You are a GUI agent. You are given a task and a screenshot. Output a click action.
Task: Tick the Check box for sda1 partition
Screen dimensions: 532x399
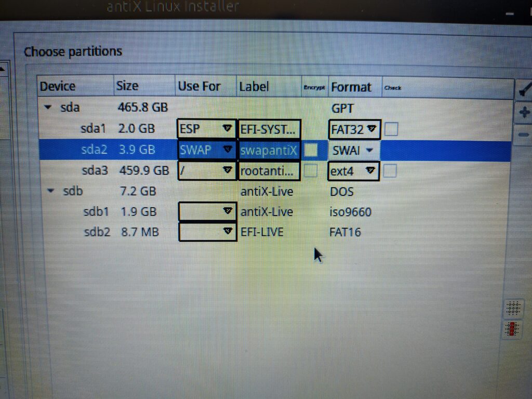tap(391, 129)
